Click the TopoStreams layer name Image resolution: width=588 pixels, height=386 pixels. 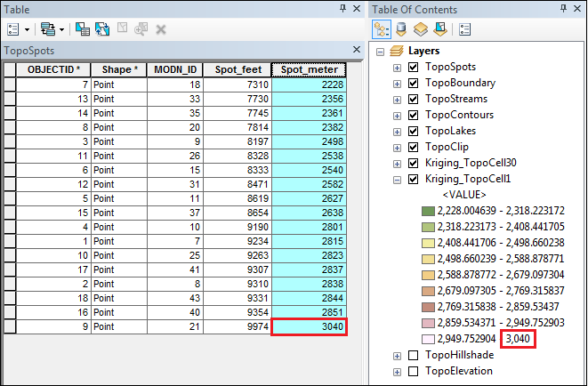(x=456, y=99)
